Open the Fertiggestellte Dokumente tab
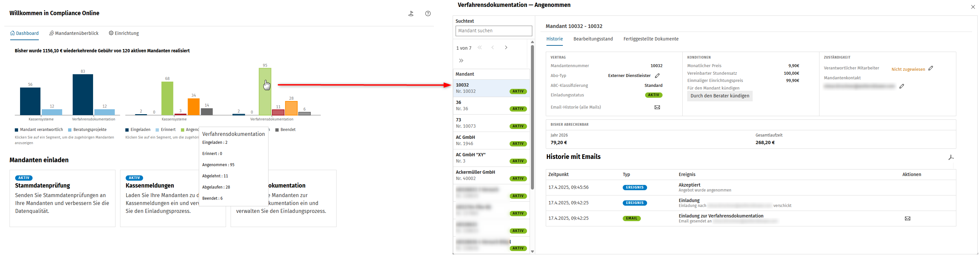 click(x=651, y=39)
